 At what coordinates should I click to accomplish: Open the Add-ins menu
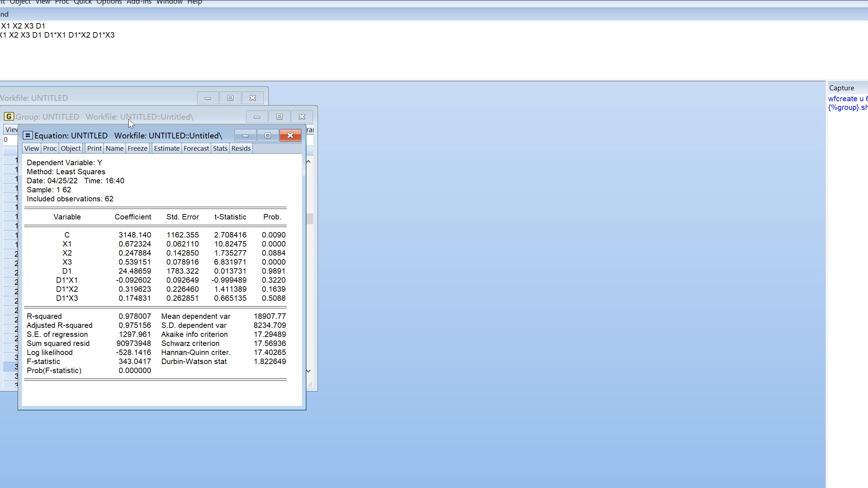(139, 2)
